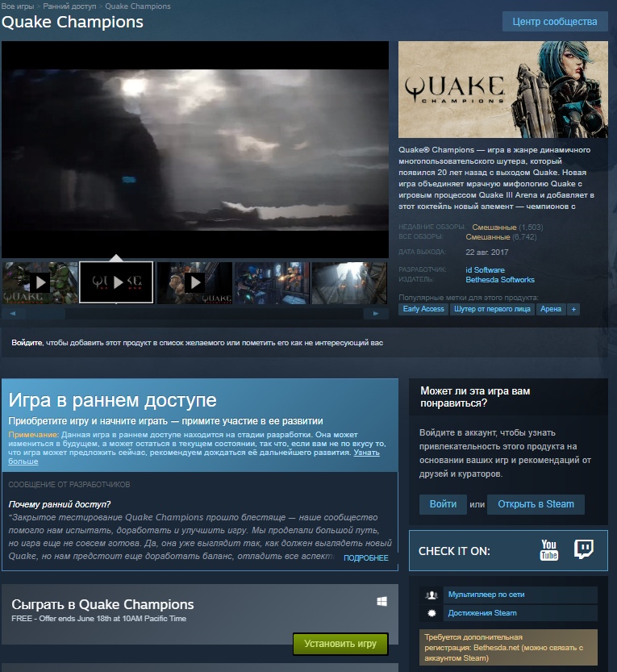Open the Bethesda Softworks publisher link
Screen dimensions: 617x672
[500, 280]
